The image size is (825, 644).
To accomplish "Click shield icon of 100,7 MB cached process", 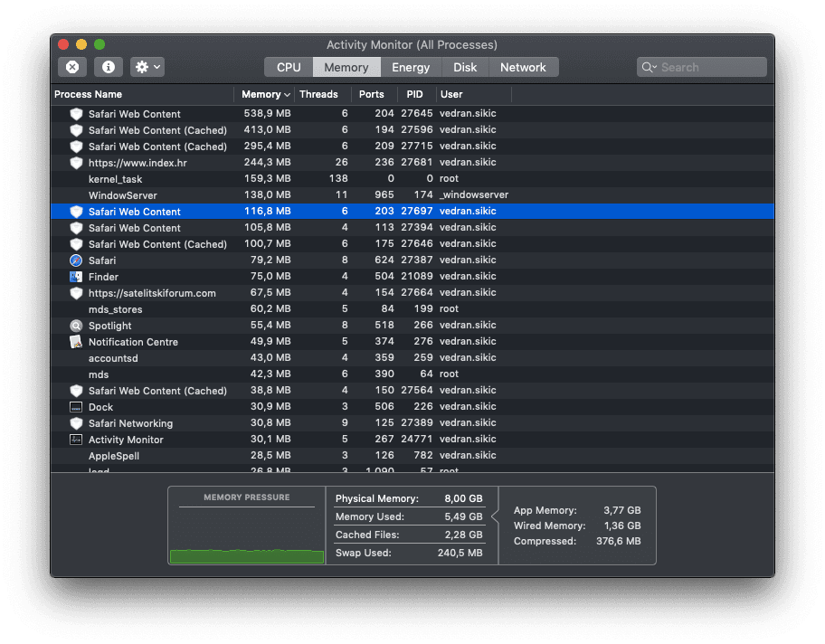I will [x=76, y=244].
